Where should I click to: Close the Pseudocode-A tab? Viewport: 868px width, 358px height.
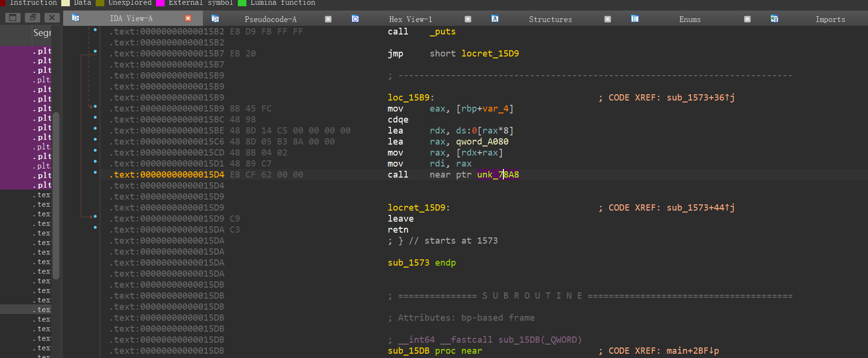(328, 19)
